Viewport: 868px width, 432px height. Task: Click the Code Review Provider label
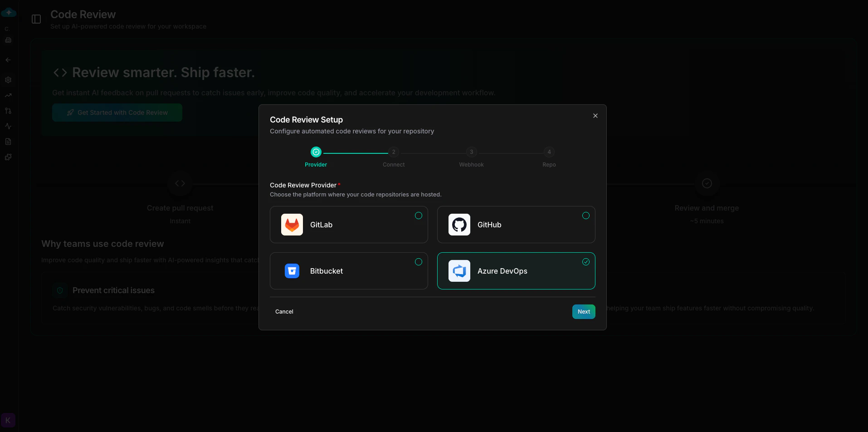303,185
